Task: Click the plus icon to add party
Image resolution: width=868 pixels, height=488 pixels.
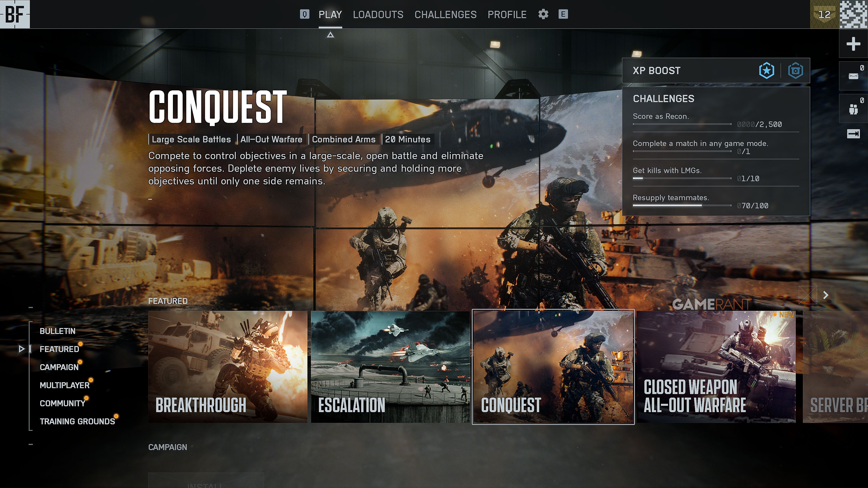Action: pyautogui.click(x=854, y=44)
